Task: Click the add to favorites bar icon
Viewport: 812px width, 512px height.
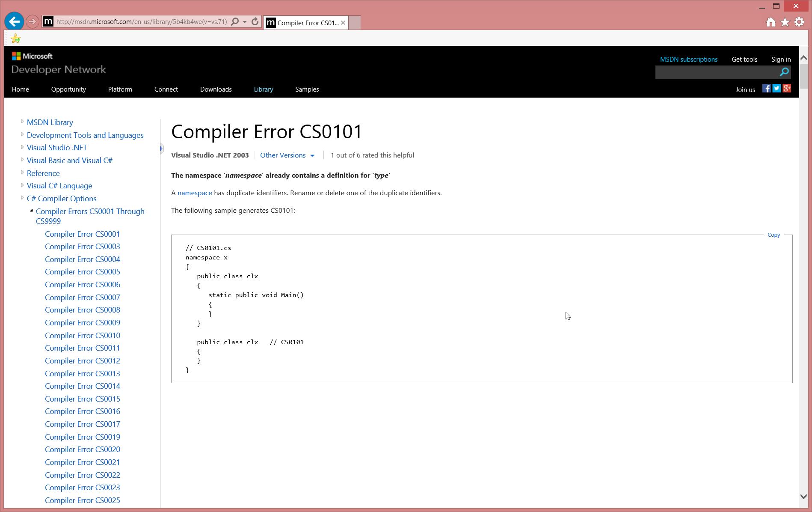Action: 16,39
